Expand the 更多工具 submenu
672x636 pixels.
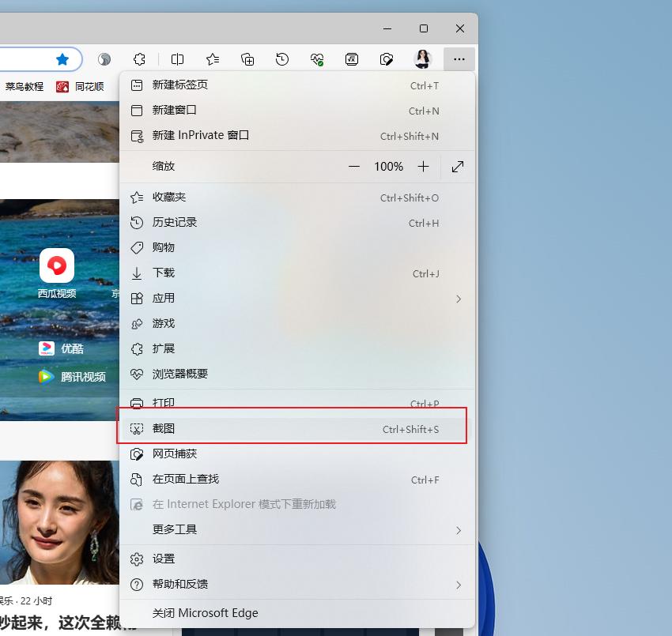coord(459,530)
